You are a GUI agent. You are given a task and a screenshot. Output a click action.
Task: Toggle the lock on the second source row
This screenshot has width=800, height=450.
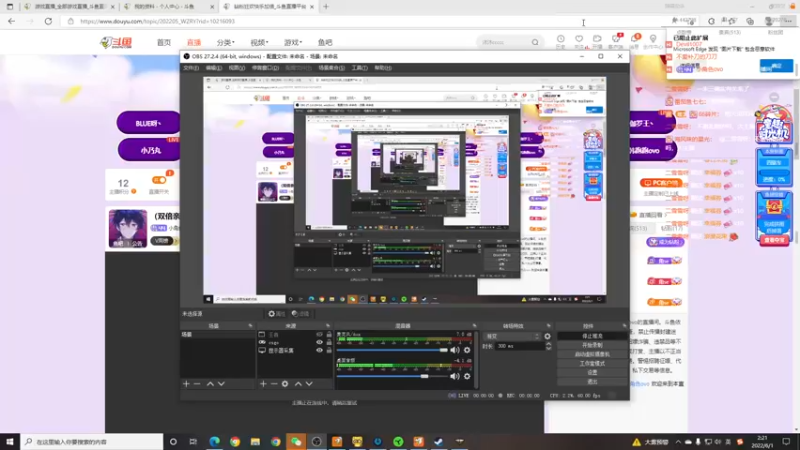pyautogui.click(x=329, y=342)
